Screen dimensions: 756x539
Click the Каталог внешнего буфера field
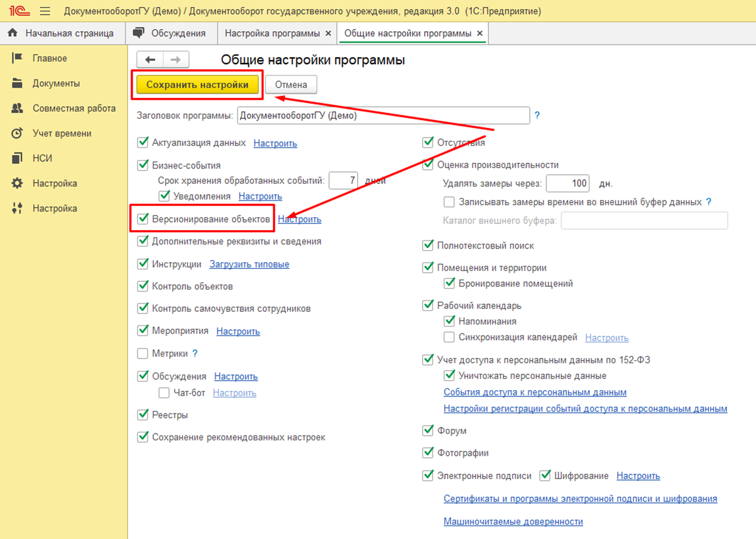point(644,220)
